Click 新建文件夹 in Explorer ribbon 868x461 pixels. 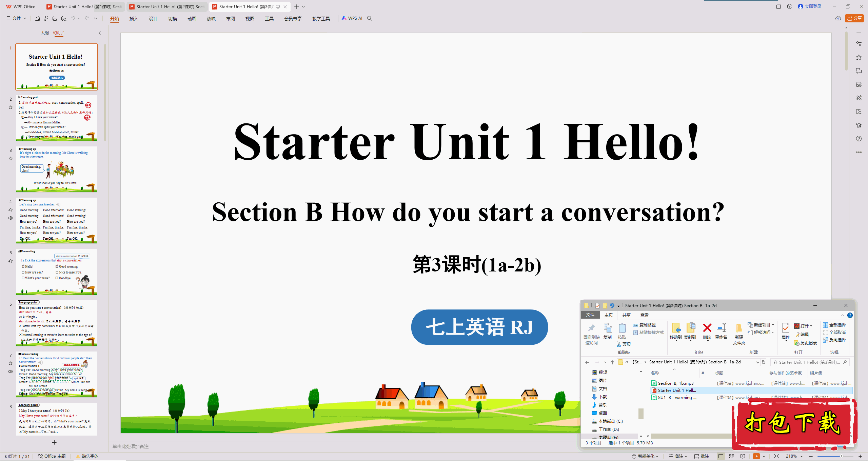pyautogui.click(x=739, y=334)
